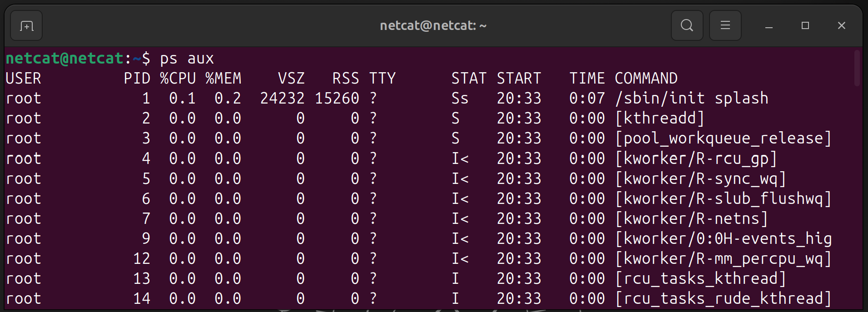Click the %CPU column header
Screen dimensions: 868x312
[178, 79]
